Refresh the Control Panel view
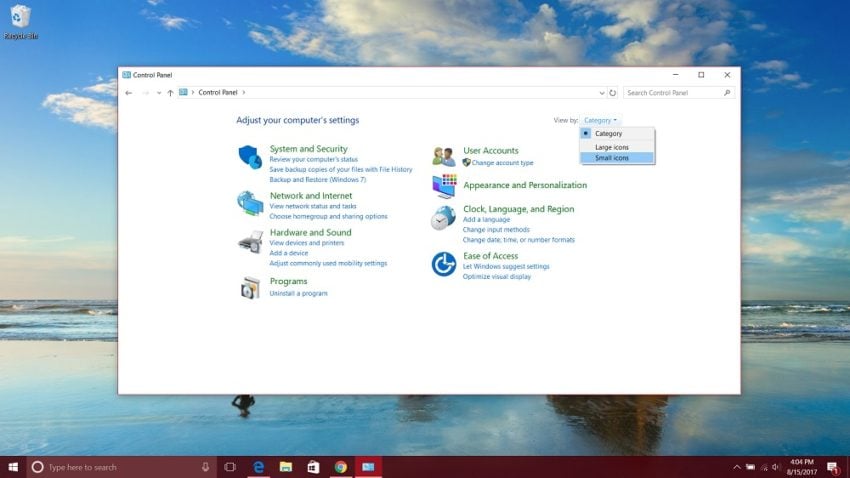Image resolution: width=850 pixels, height=478 pixels. pos(613,93)
